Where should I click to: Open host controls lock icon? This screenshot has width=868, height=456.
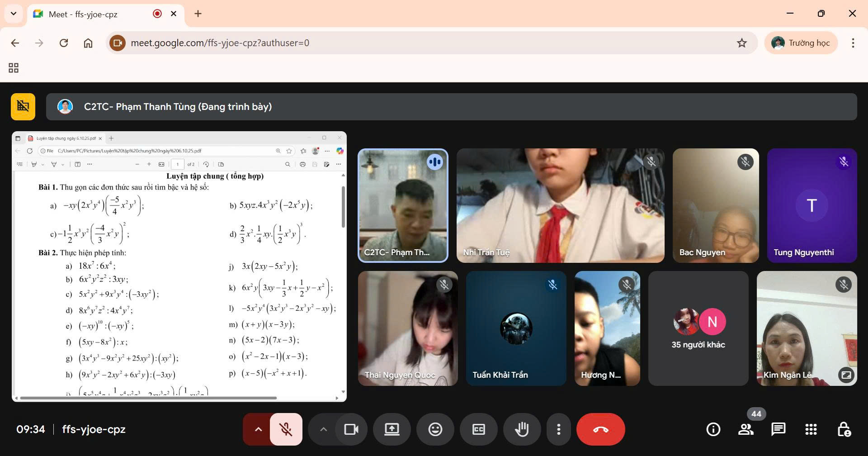point(844,429)
